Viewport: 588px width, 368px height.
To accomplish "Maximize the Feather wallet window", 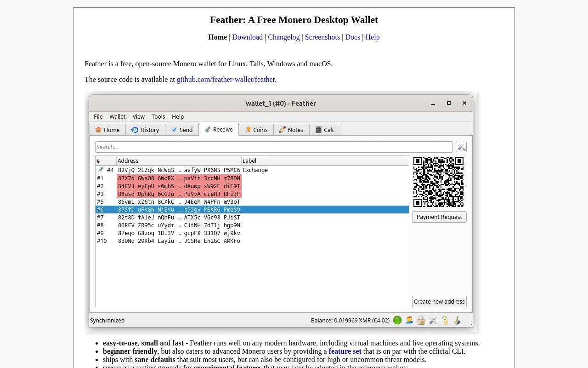I will pyautogui.click(x=449, y=103).
